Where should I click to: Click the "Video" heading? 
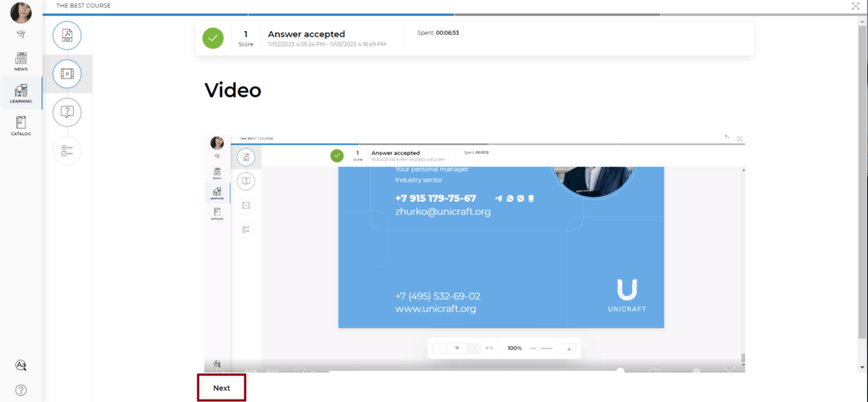(x=233, y=90)
